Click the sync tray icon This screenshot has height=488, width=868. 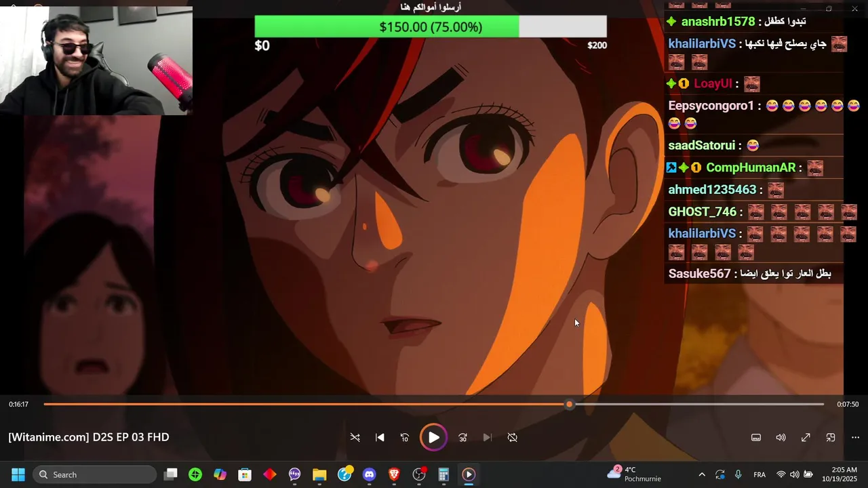[720, 474]
